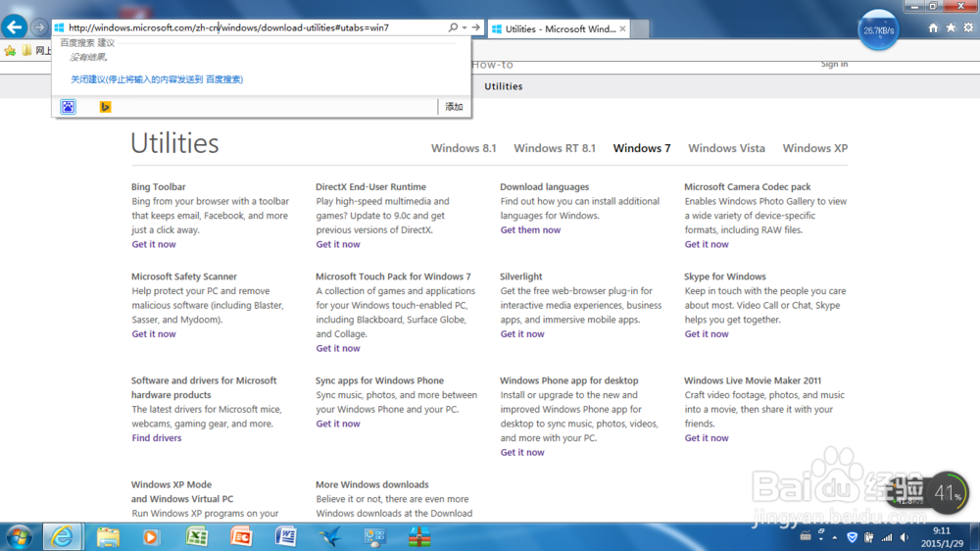Viewport: 980px width, 551px height.
Task: Click the WinRAR books taskbar icon
Action: 419,537
